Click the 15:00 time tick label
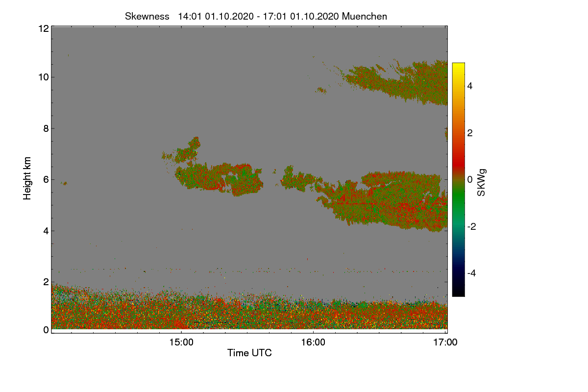The image size is (588, 392). point(181,343)
